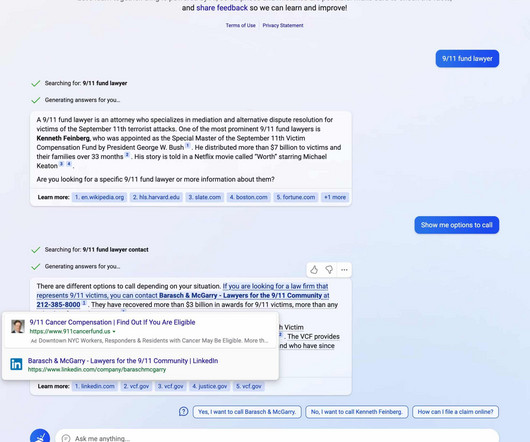530x442 pixels.
Task: Focus the 'Ask me anything' input field
Action: point(277,438)
